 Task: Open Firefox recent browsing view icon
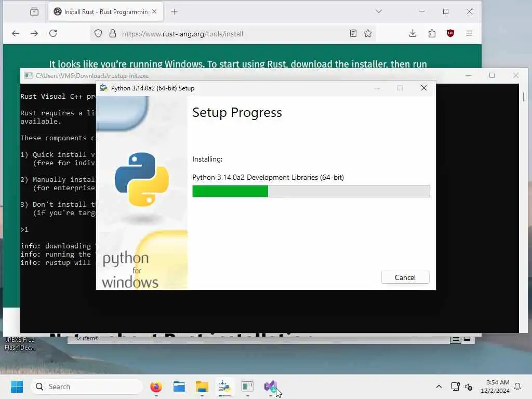[x=34, y=12]
